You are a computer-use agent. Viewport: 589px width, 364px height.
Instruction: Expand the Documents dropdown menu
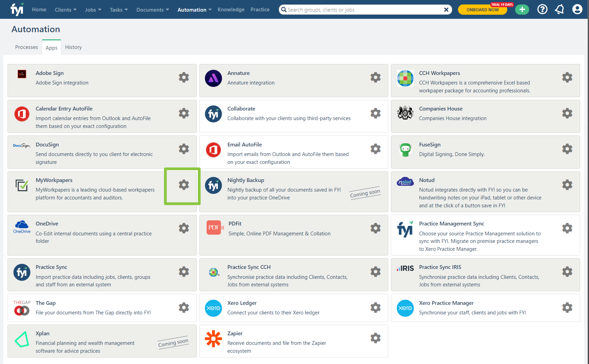coord(153,10)
